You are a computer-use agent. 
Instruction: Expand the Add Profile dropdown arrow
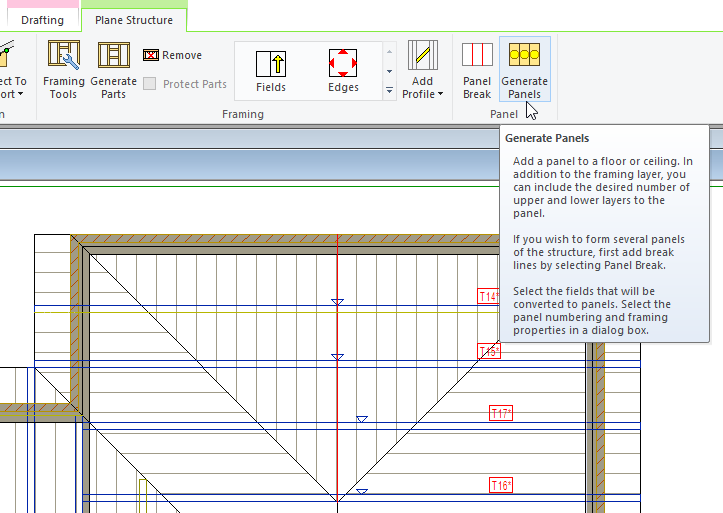tap(440, 95)
